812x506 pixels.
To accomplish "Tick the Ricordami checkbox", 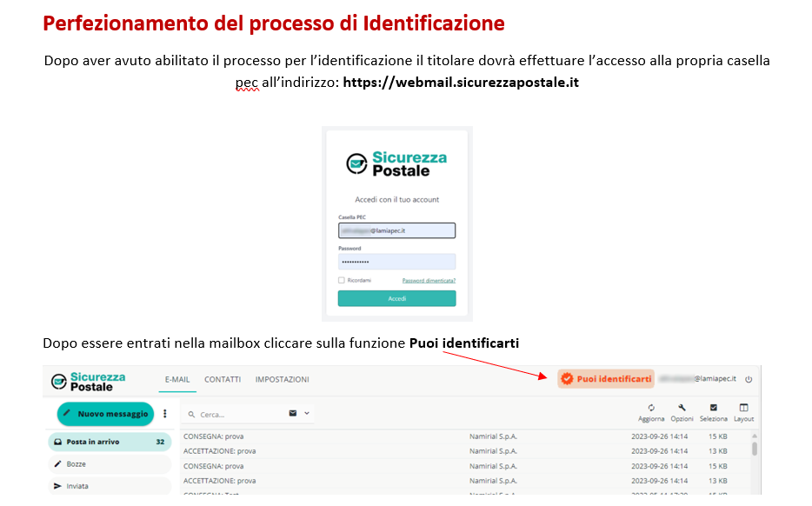I will click(x=342, y=280).
